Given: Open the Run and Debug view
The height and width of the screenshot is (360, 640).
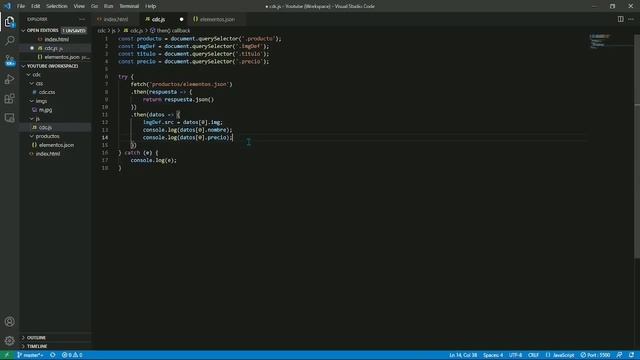Looking at the screenshot, I should pyautogui.click(x=9, y=80).
